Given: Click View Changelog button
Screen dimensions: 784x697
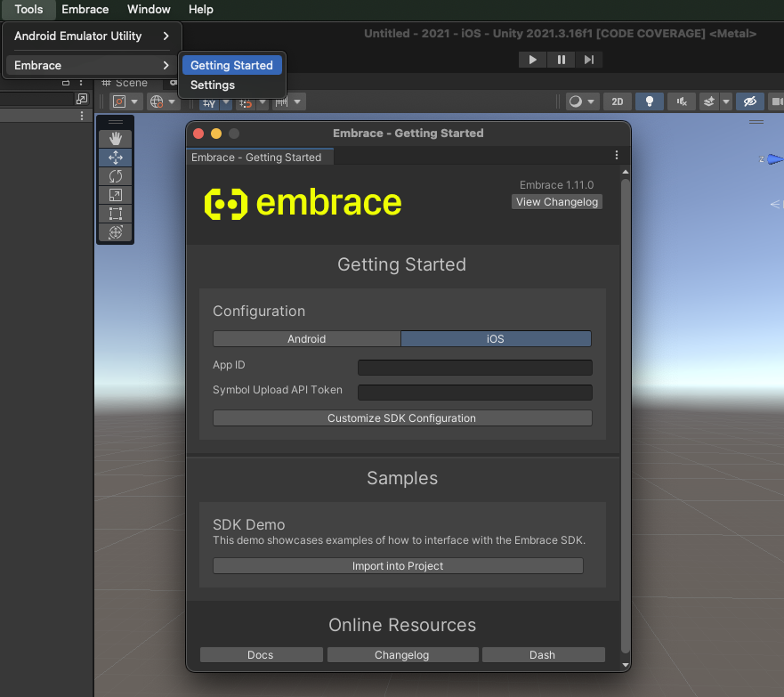Looking at the screenshot, I should 557,202.
